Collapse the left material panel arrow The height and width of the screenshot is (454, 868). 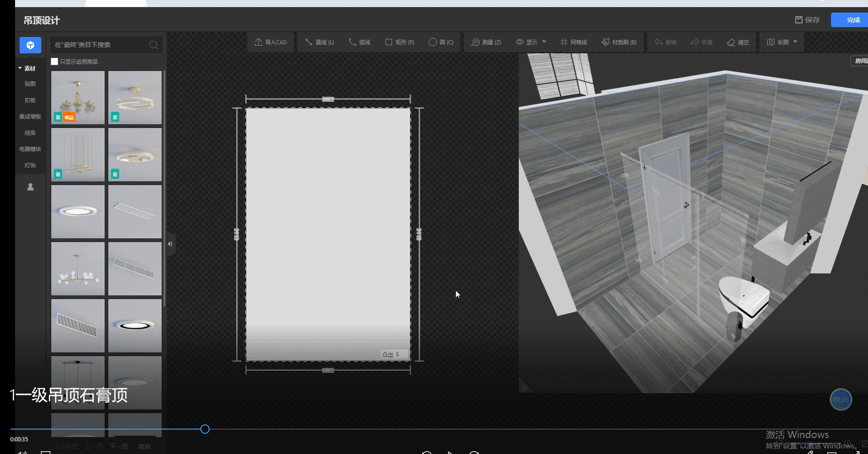(x=170, y=244)
